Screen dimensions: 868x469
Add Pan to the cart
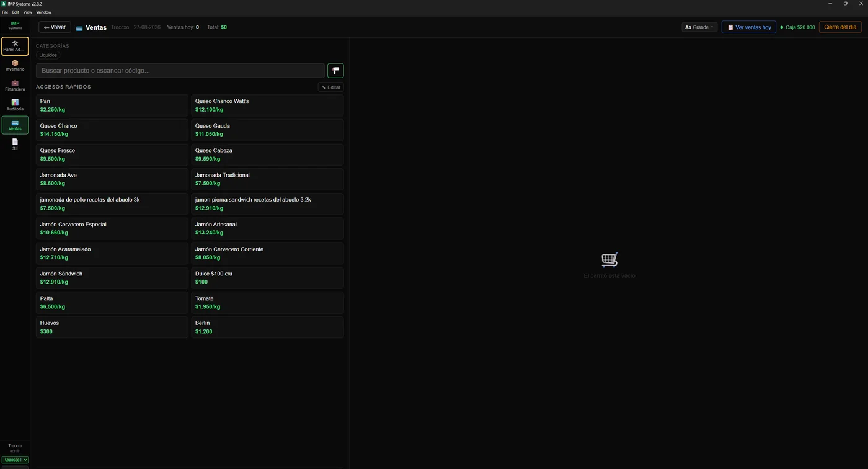(x=112, y=105)
